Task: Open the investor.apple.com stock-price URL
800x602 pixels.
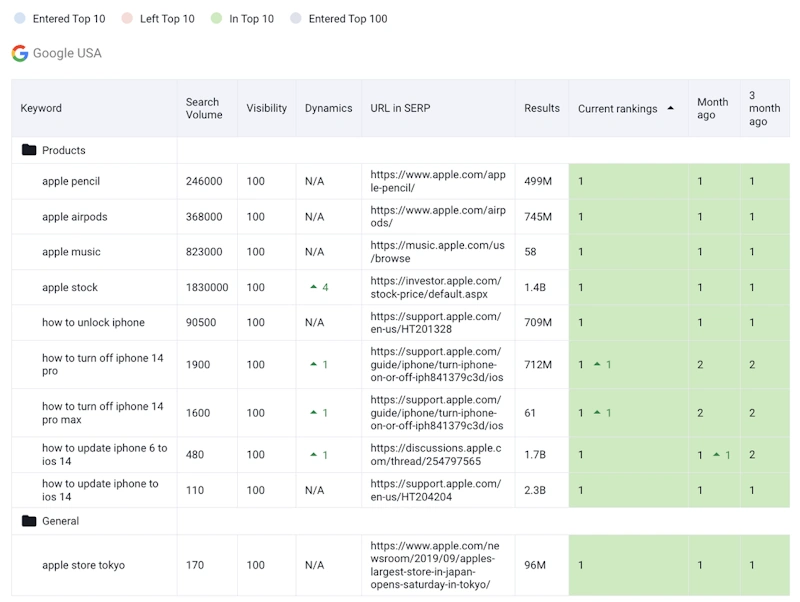Action: click(x=436, y=287)
